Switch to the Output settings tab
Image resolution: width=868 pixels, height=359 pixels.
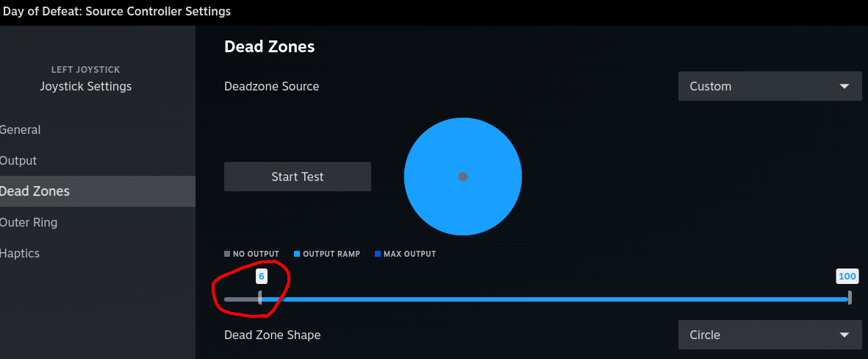pyautogui.click(x=18, y=160)
